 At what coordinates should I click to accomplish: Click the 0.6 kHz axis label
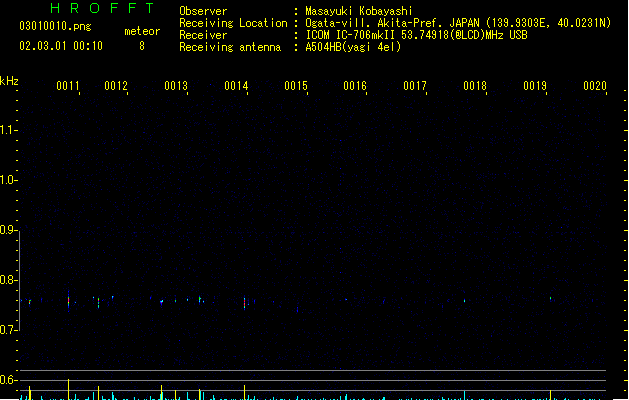tap(7, 380)
